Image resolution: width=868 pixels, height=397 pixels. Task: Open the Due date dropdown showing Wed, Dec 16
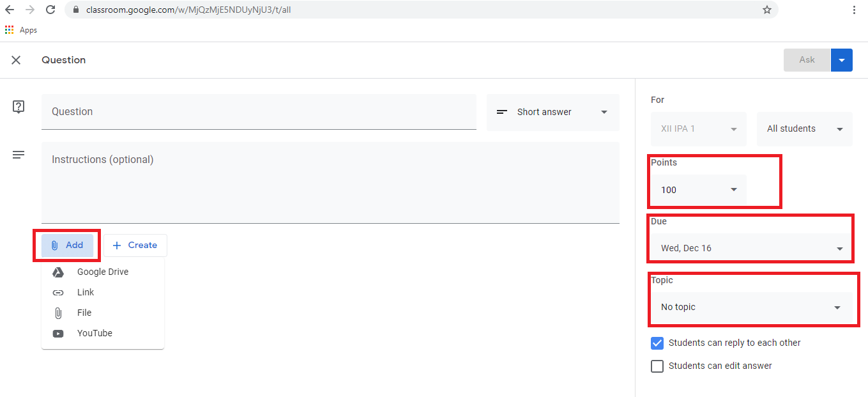[751, 248]
